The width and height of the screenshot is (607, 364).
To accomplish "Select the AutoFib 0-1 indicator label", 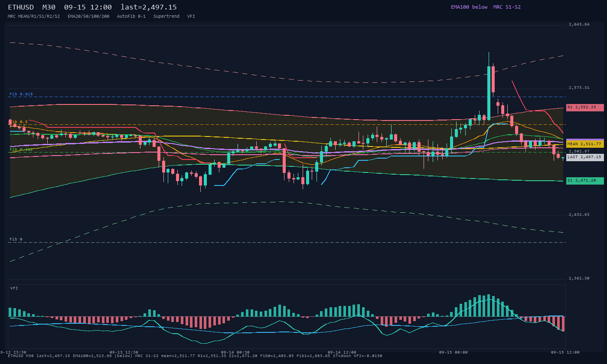I will click(131, 16).
